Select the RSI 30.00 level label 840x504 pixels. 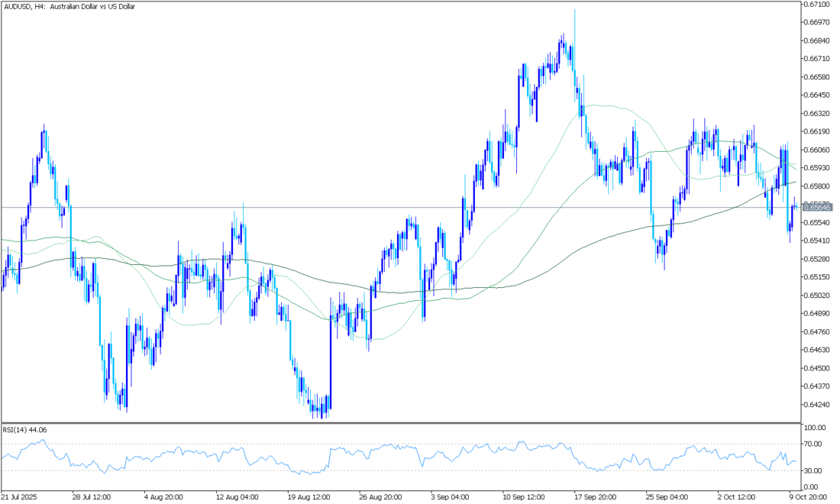(814, 470)
